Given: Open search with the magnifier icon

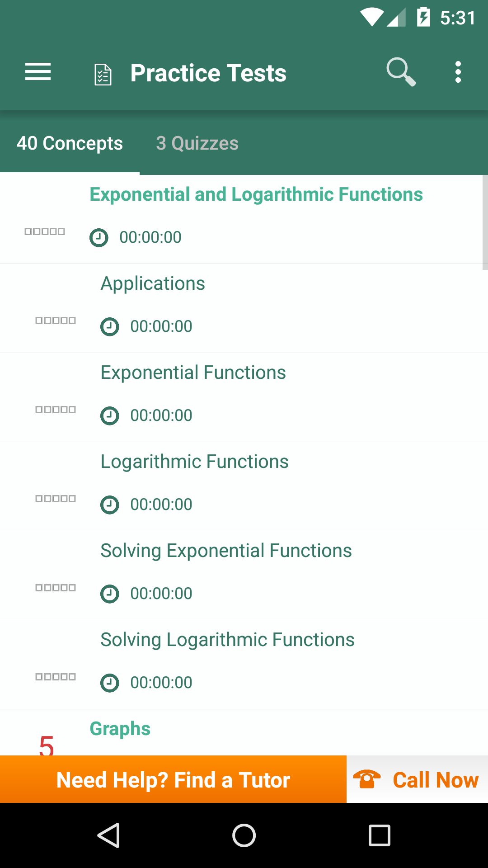Looking at the screenshot, I should 400,72.
